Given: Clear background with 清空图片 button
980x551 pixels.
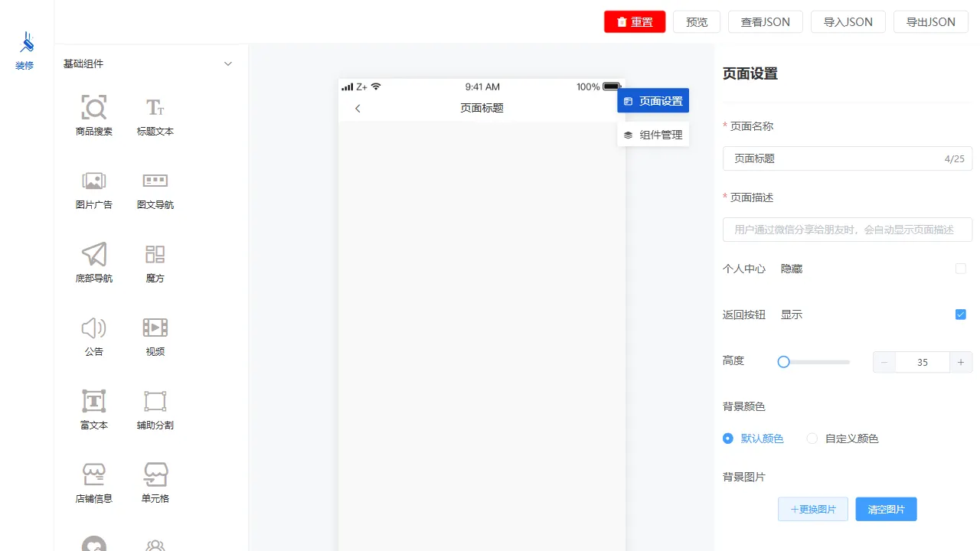Looking at the screenshot, I should [886, 509].
